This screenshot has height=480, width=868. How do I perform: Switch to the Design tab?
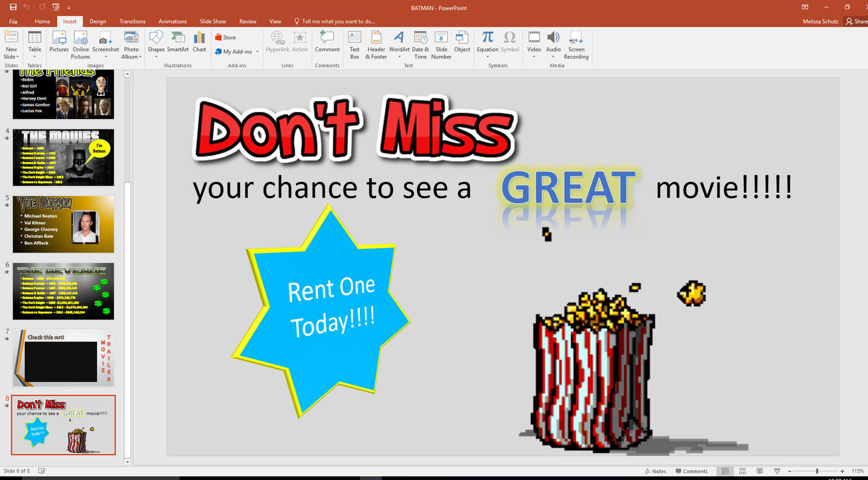point(98,21)
